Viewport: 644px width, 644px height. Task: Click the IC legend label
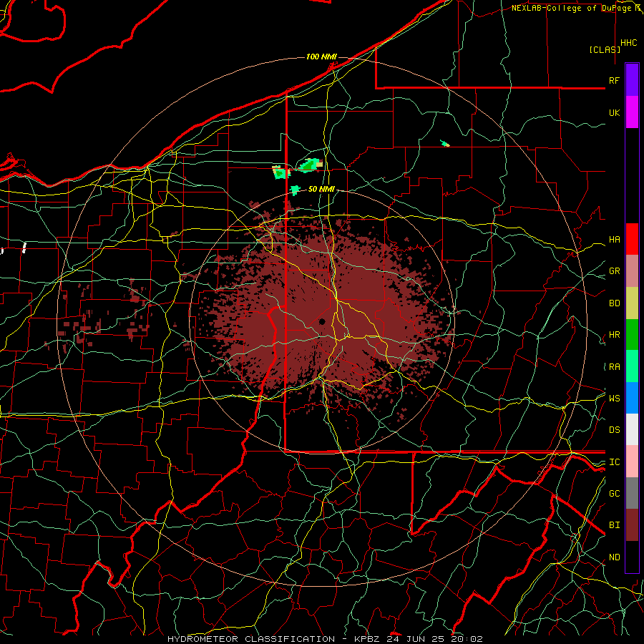tap(614, 462)
